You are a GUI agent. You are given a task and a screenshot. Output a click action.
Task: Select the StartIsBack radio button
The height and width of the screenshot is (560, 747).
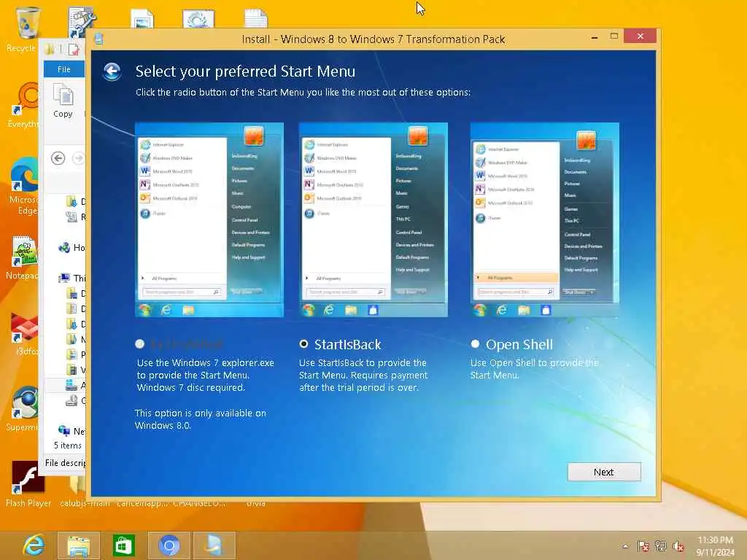[303, 344]
